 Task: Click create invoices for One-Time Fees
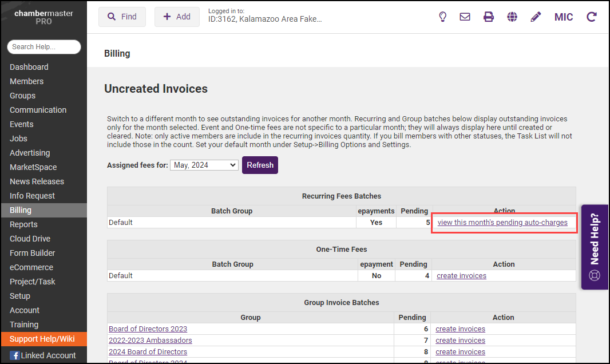pos(461,276)
